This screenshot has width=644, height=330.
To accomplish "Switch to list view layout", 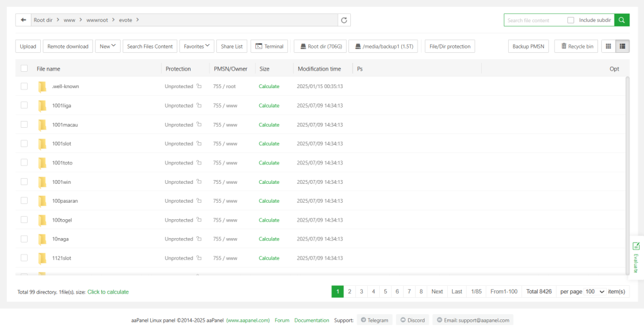I will pyautogui.click(x=623, y=46).
